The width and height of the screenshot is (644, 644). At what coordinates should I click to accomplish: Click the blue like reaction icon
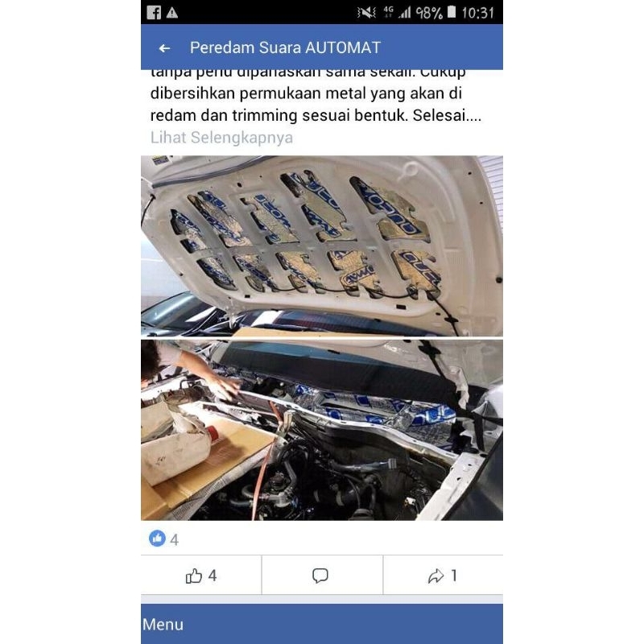pos(157,538)
